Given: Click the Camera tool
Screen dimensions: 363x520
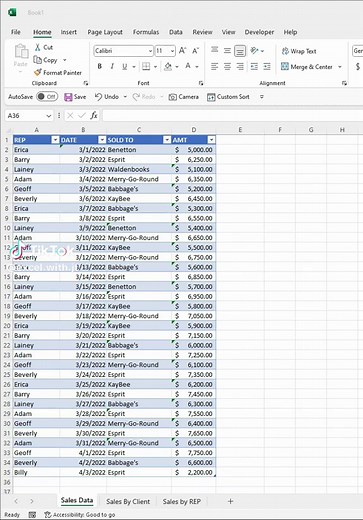Looking at the screenshot, I should [x=183, y=97].
